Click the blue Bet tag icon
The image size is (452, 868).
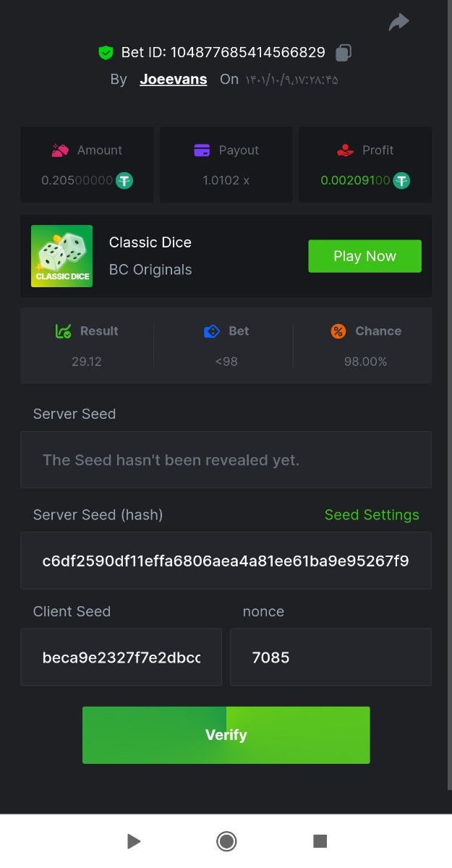click(211, 331)
